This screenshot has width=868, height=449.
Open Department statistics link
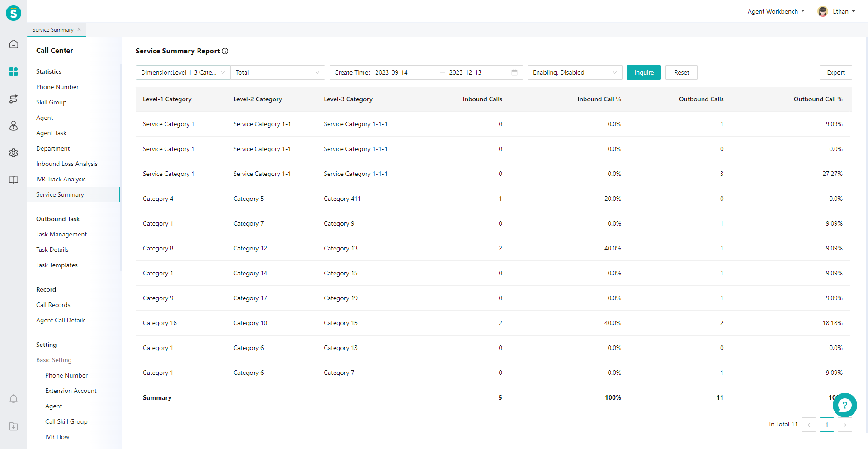click(53, 148)
